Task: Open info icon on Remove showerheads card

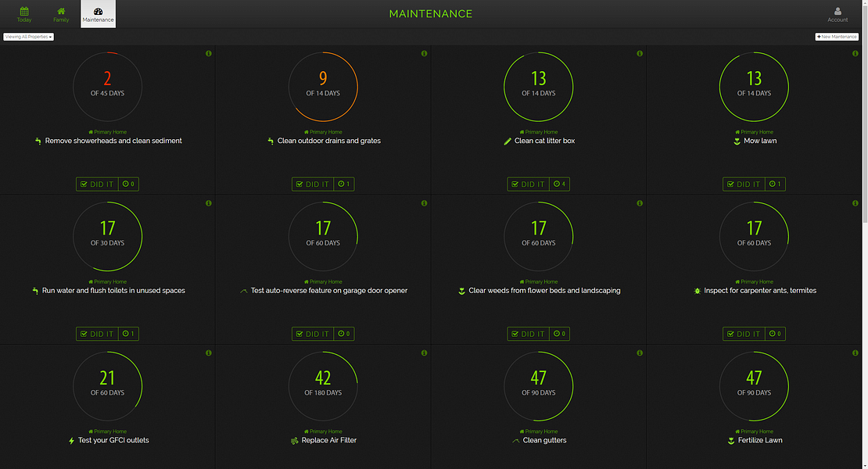Action: (209, 54)
